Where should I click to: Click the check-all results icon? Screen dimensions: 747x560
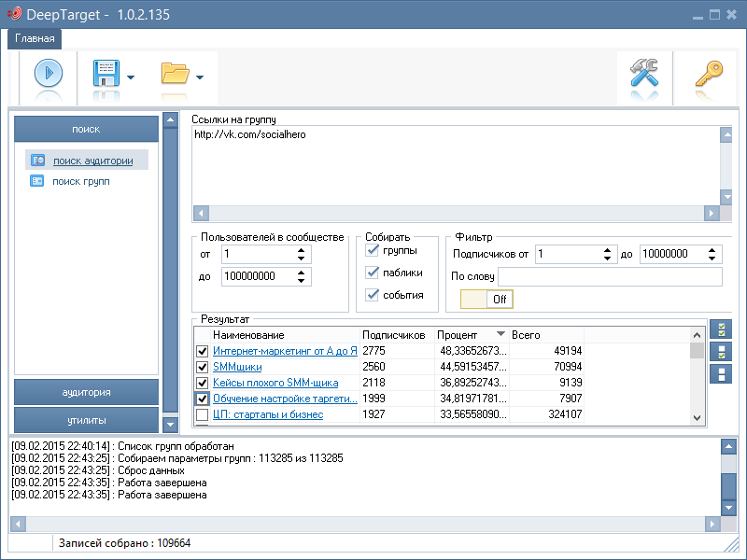720,329
